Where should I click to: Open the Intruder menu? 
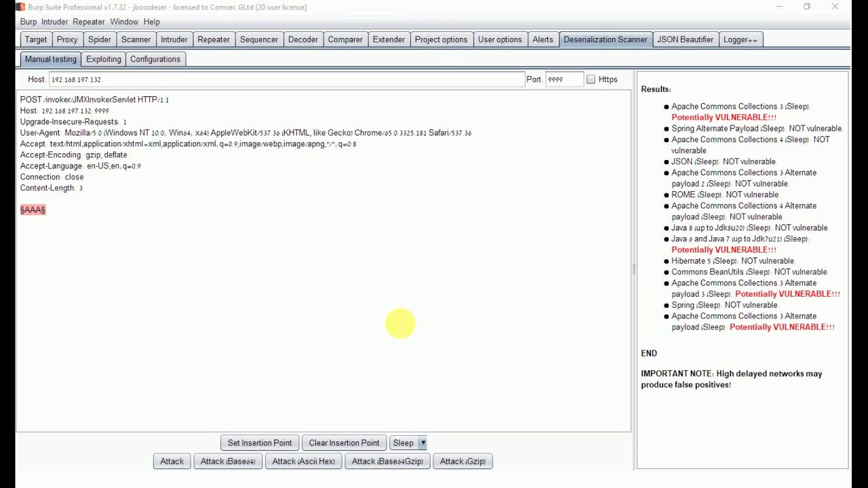55,22
